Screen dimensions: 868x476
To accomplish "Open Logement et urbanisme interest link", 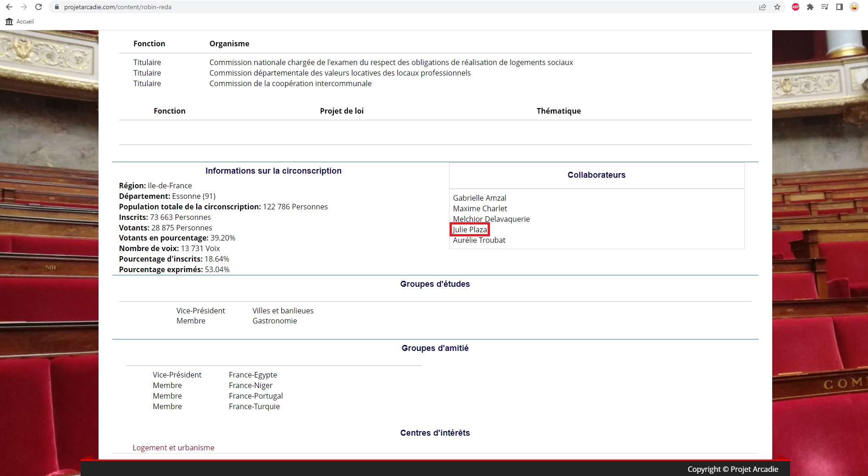I will point(173,448).
